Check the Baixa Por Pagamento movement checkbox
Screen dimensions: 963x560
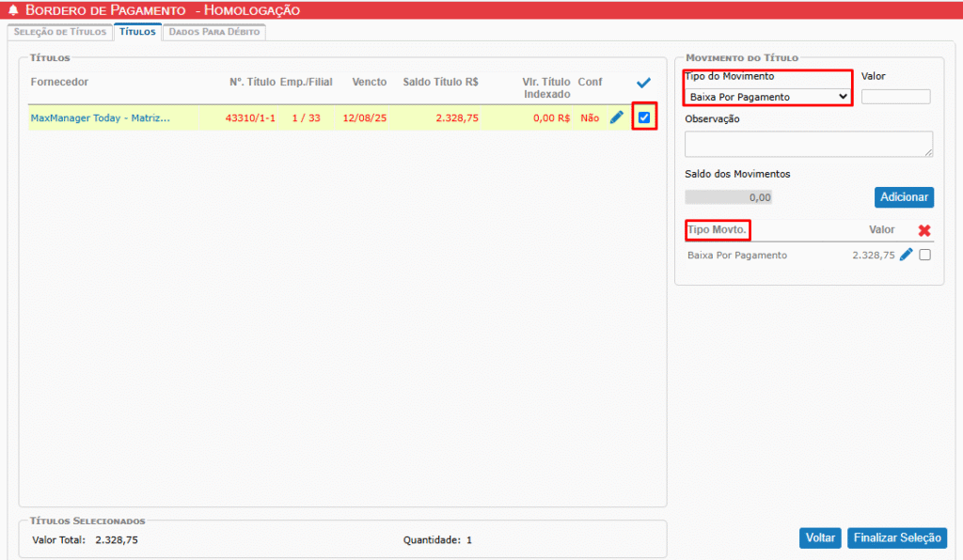coord(925,255)
